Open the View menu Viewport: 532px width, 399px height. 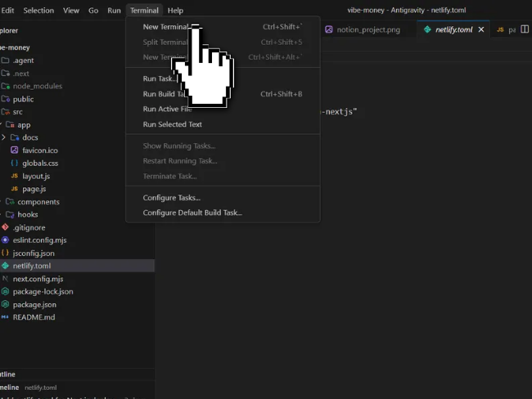(x=71, y=11)
